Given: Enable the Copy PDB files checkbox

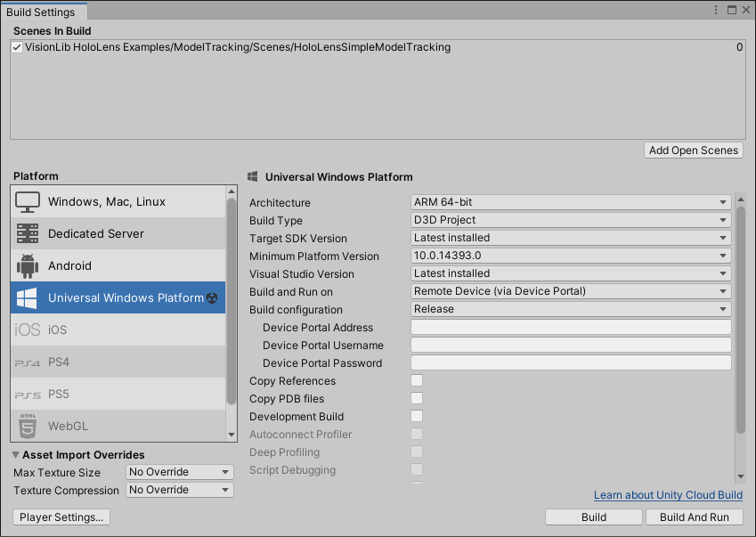Looking at the screenshot, I should tap(417, 398).
